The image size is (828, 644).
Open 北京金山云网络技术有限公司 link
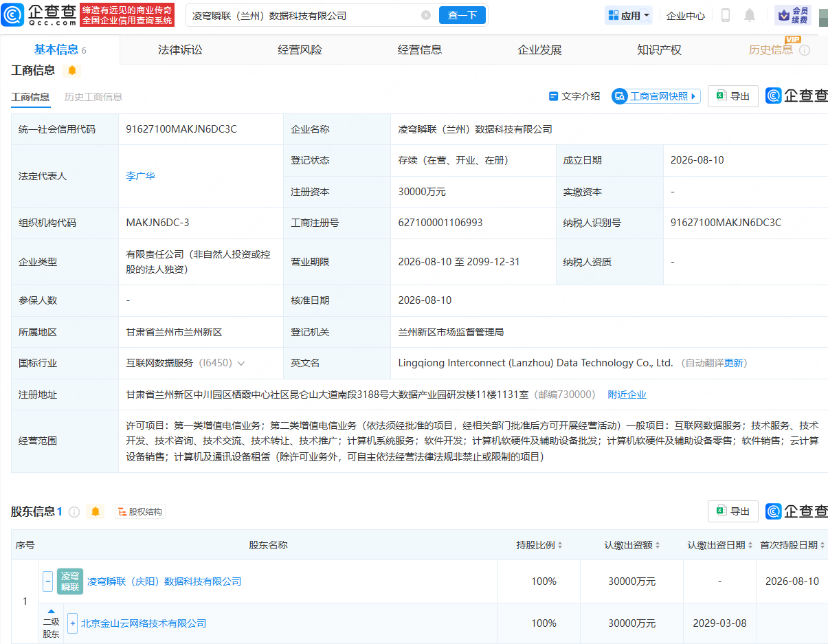click(144, 623)
